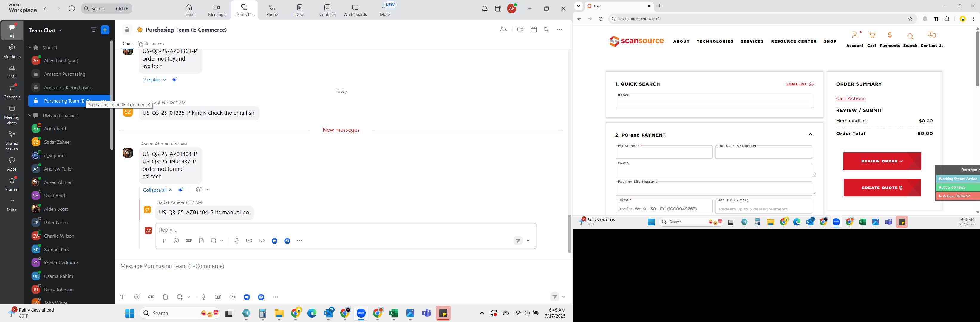The image size is (980, 322).
Task: Click the chat list scrollbar
Action: tap(112, 95)
